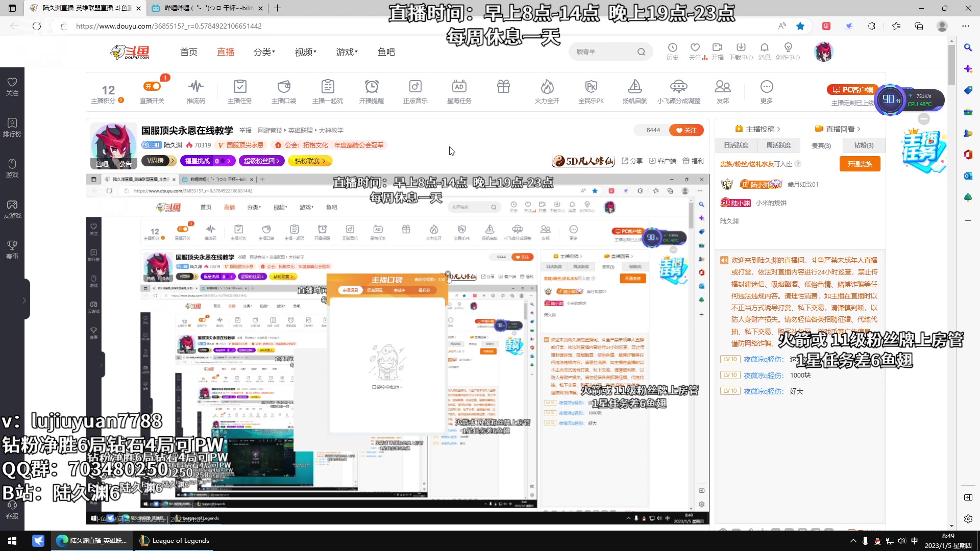Open the user avatar in header
The width and height of the screenshot is (980, 551).
coord(823,52)
